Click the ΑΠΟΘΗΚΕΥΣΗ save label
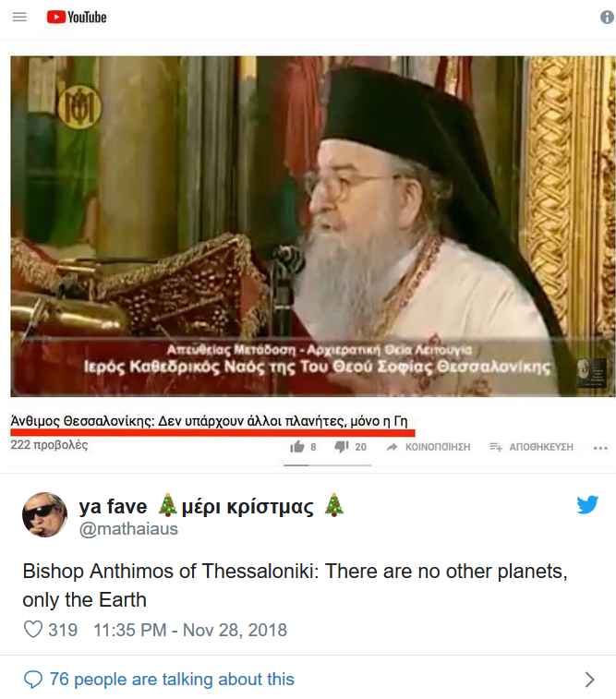The height and width of the screenshot is (699, 616). tap(541, 447)
